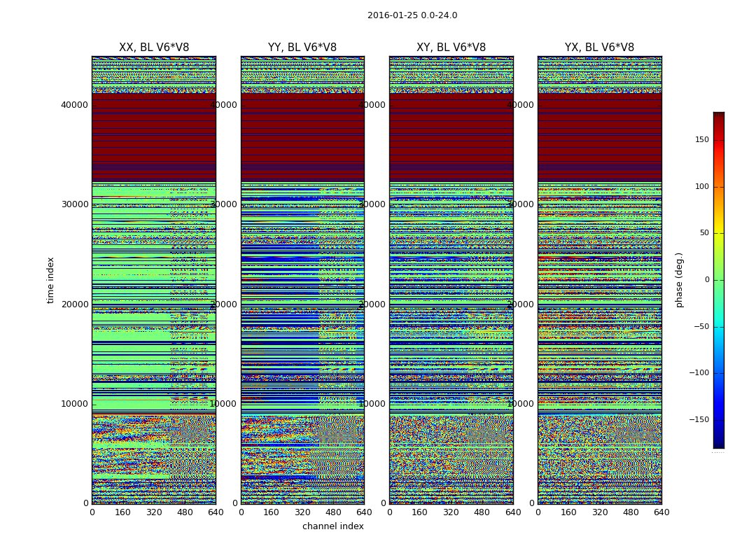Click the 480 x-axis tick under XX panel

coord(185,512)
